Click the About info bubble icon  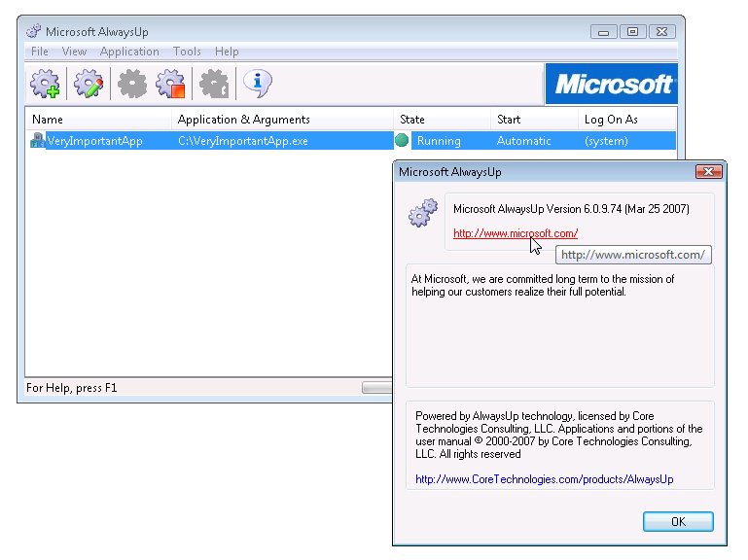pyautogui.click(x=258, y=84)
